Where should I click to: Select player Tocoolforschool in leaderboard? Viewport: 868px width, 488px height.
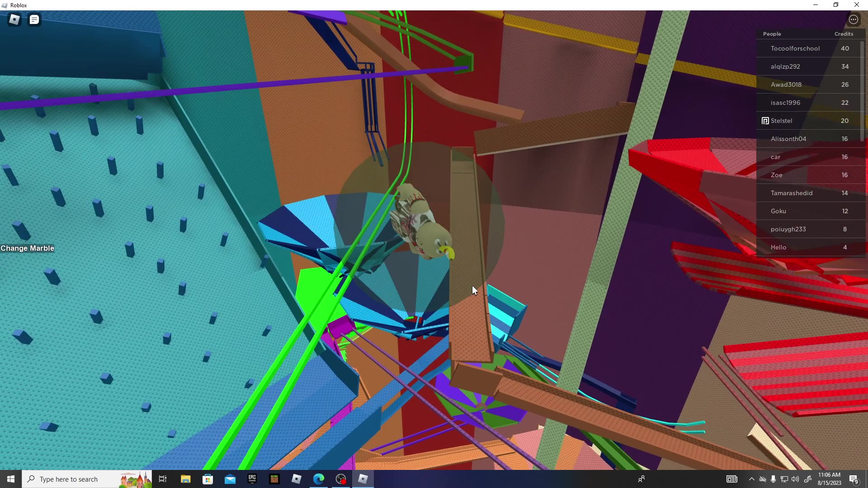(x=795, y=48)
